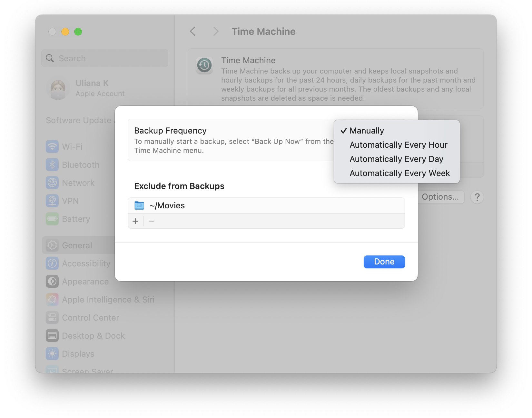Screen dimensions: 532x418
Task: Go forward with the right chevron
Action: 216,31
